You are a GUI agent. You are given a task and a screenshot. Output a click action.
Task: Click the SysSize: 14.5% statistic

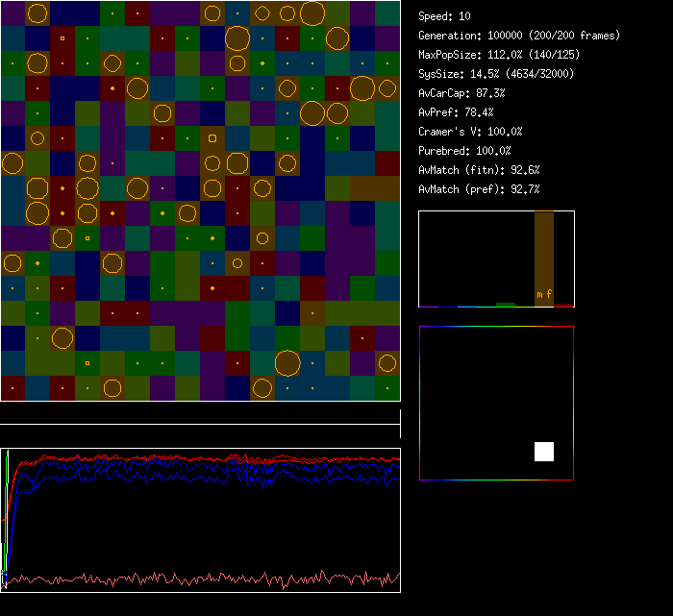[x=494, y=74]
